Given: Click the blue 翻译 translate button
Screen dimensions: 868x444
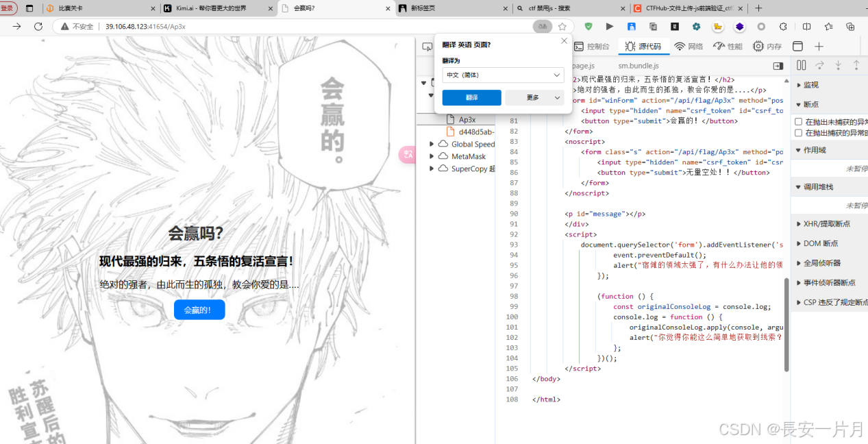Looking at the screenshot, I should pos(471,97).
